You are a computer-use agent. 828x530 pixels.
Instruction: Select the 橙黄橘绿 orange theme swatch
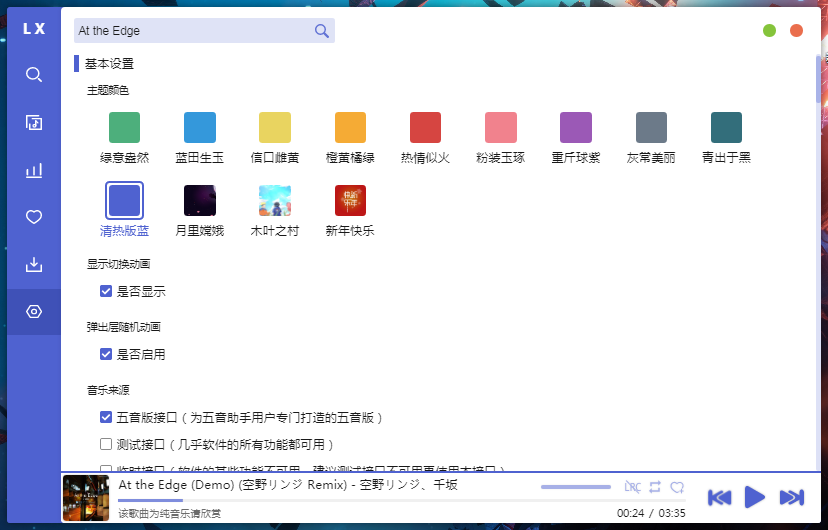click(350, 127)
